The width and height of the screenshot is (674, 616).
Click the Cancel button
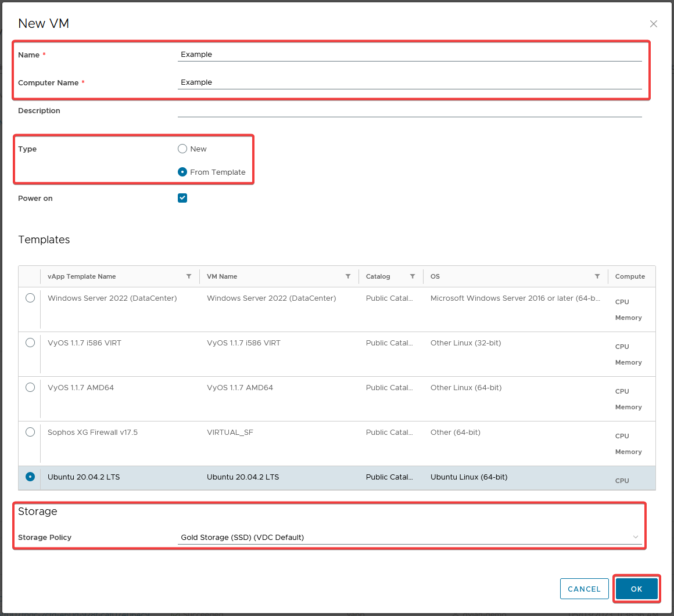(584, 589)
